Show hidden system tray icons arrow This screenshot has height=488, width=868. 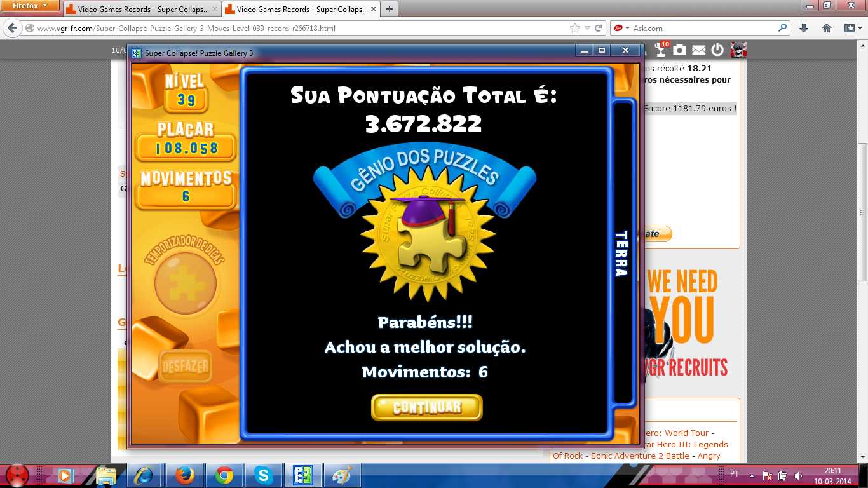pos(752,475)
